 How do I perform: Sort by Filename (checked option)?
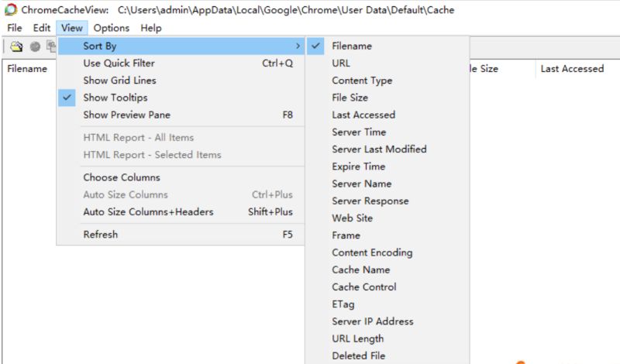pos(387,46)
